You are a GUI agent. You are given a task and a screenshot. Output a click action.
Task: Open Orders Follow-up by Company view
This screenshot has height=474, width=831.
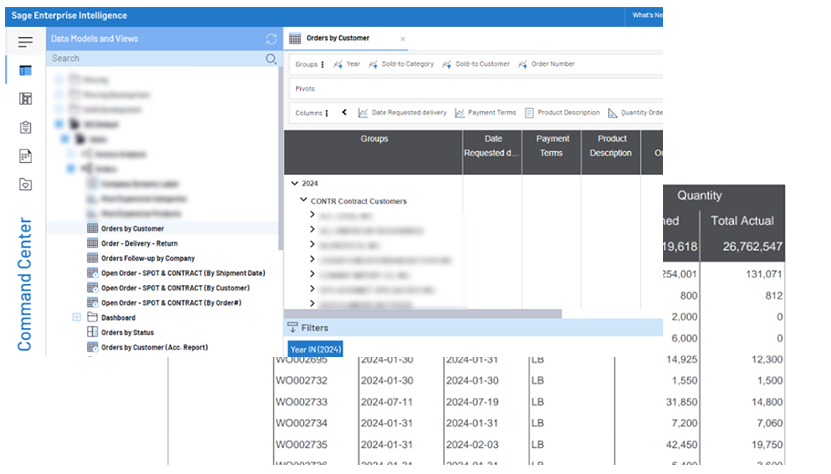pyautogui.click(x=148, y=258)
